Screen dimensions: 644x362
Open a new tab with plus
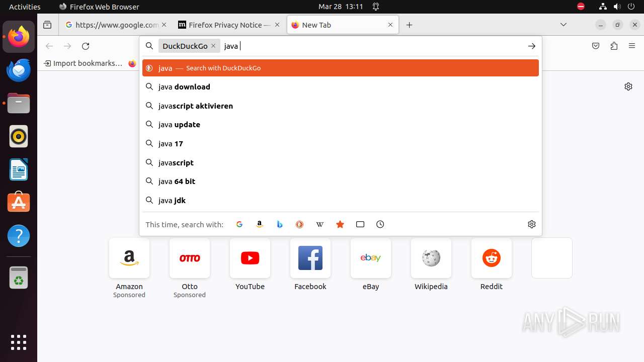(x=410, y=25)
